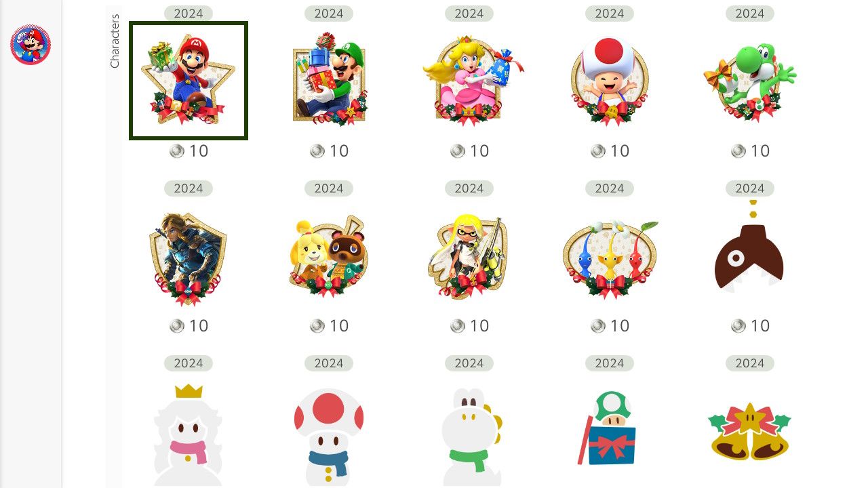Image resolution: width=868 pixels, height=488 pixels.
Task: Select the Pikmin trio wreath icon
Action: click(x=610, y=256)
